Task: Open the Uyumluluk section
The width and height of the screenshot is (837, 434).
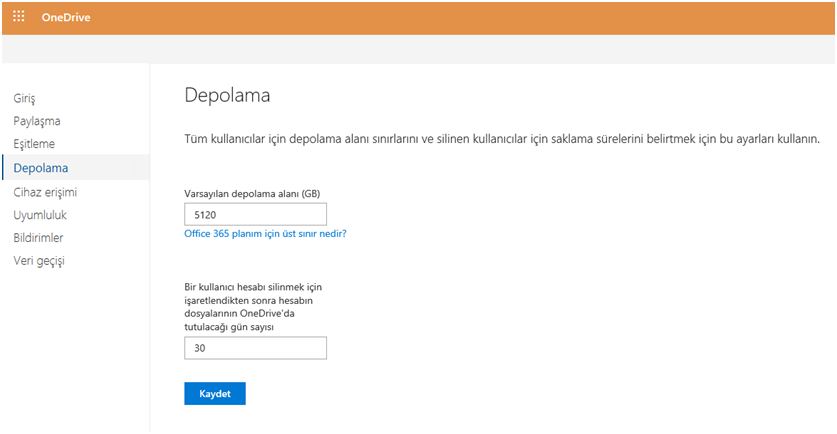Action: pyautogui.click(x=40, y=214)
